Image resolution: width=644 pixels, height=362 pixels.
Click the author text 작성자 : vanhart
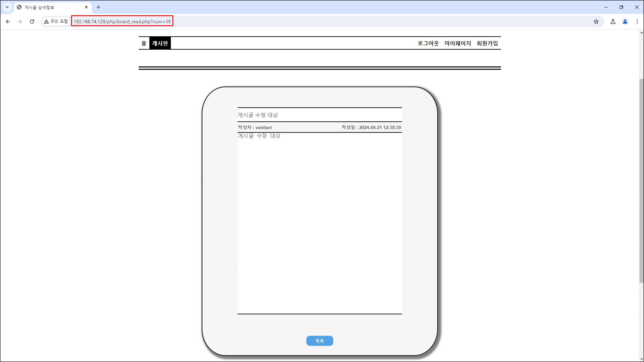[255, 127]
